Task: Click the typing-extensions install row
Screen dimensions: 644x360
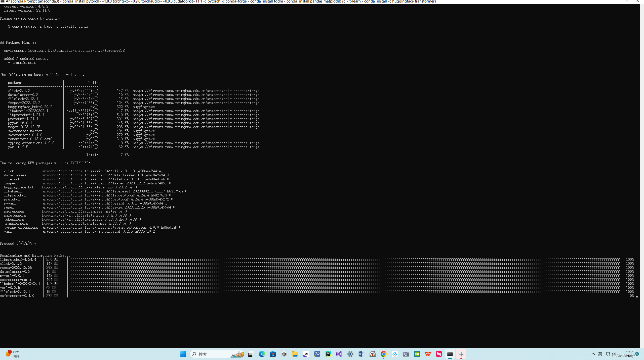Action: point(92,227)
